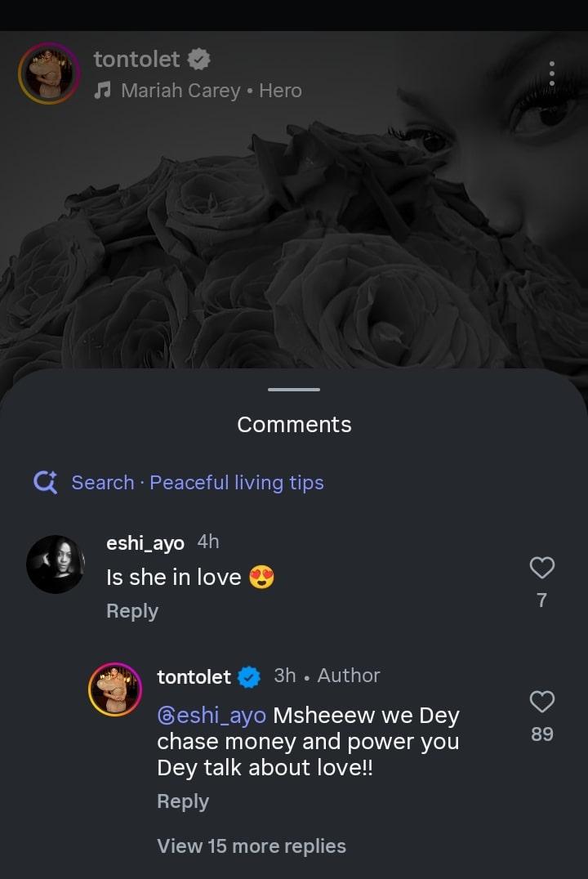Open tontolet's story profile picture at top
Image resolution: width=588 pixels, height=879 pixels.
pyautogui.click(x=49, y=74)
